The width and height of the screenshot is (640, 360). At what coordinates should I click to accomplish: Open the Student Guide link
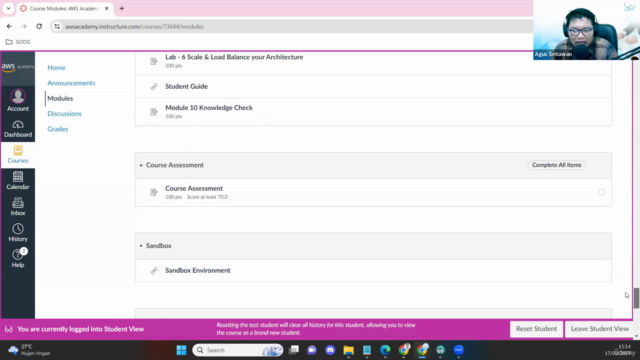pos(187,87)
